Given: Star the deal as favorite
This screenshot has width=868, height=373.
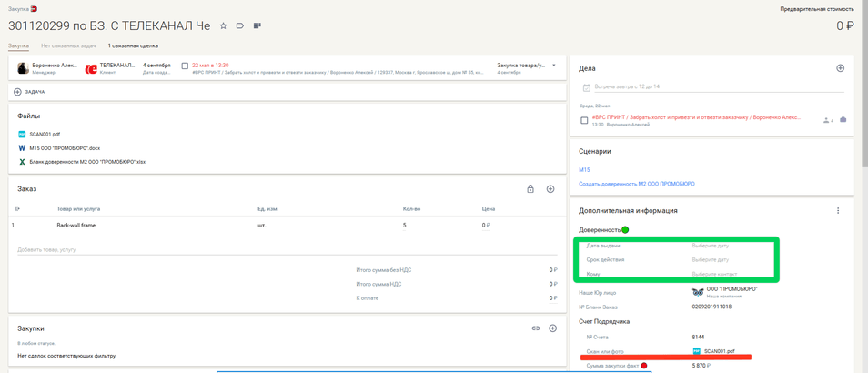Looking at the screenshot, I should click(x=224, y=26).
